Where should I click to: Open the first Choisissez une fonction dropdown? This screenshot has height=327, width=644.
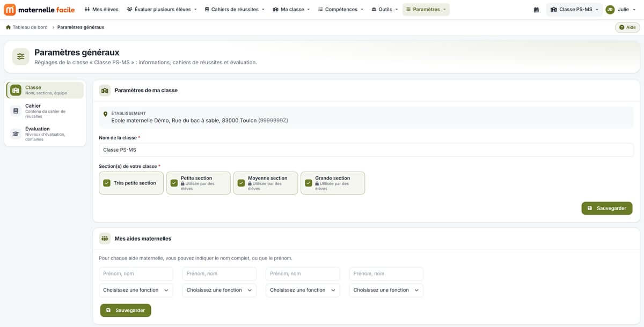(136, 290)
